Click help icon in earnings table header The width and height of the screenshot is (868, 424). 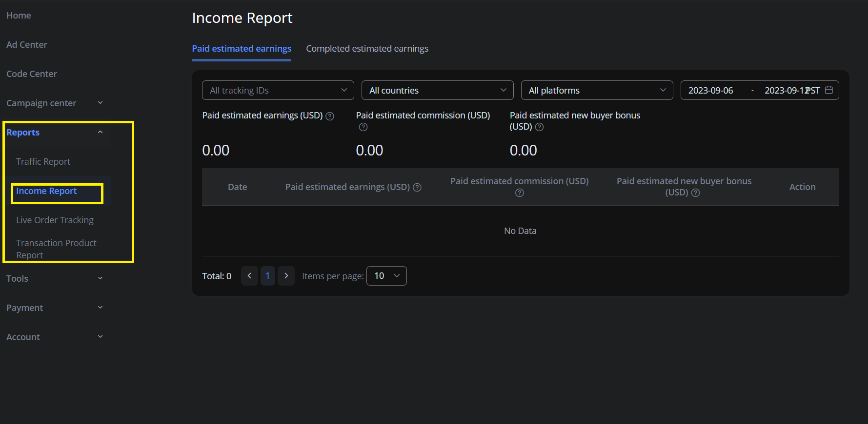(x=417, y=188)
